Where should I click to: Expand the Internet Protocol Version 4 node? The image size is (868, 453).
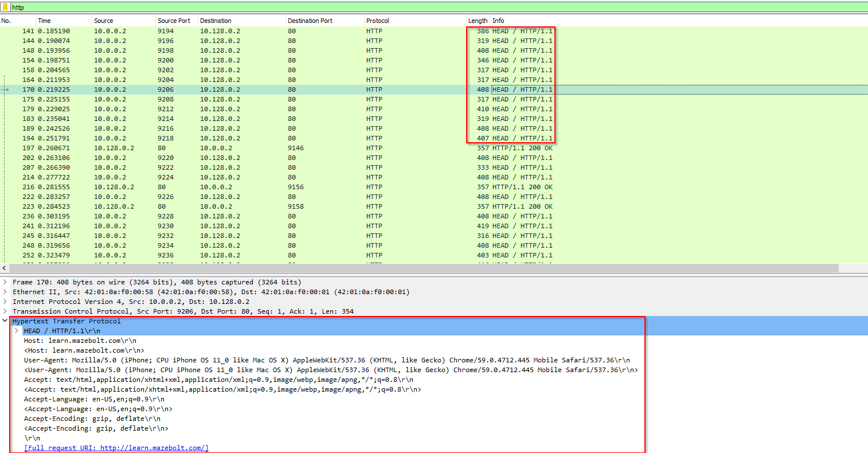click(x=5, y=302)
